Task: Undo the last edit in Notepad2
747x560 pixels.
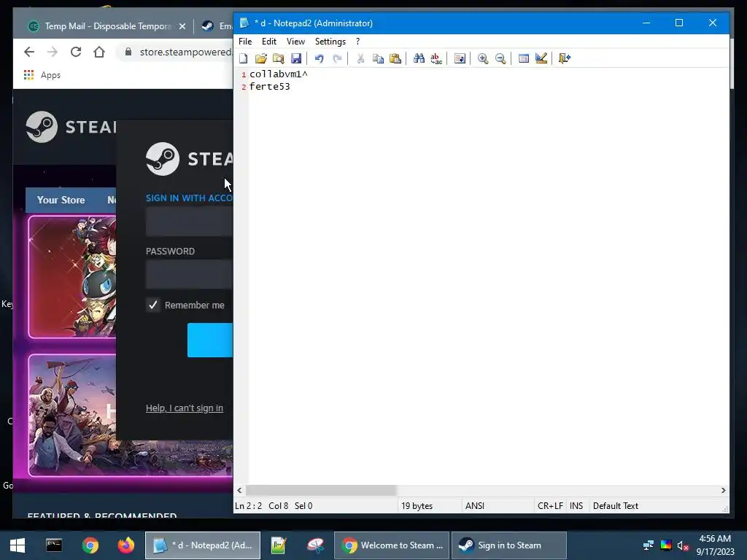Action: (x=320, y=58)
